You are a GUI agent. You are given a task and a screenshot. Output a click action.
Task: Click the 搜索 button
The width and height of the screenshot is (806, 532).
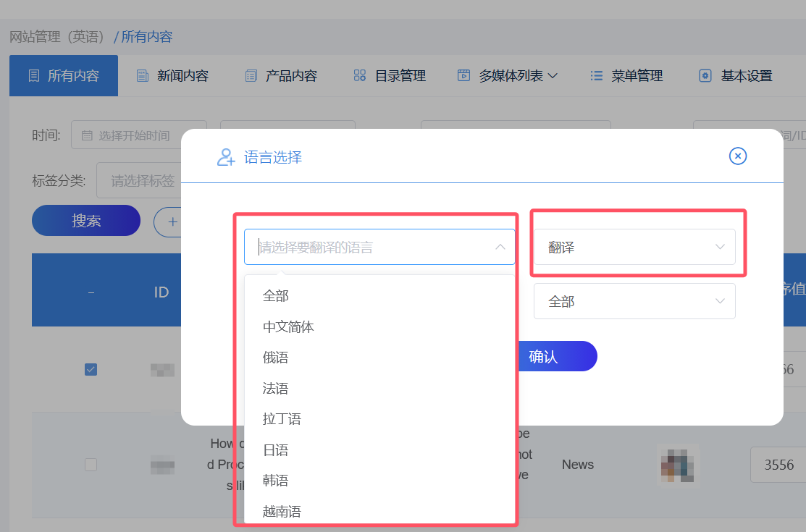coord(86,221)
